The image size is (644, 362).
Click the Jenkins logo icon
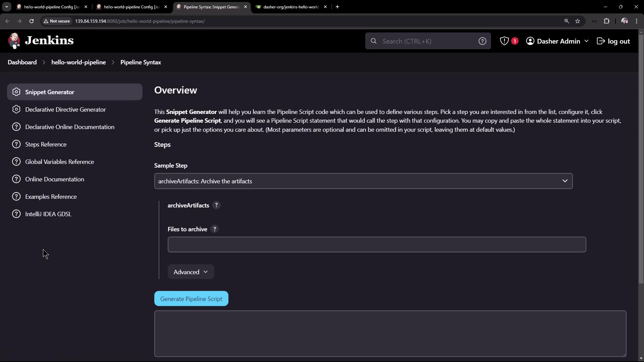click(14, 41)
